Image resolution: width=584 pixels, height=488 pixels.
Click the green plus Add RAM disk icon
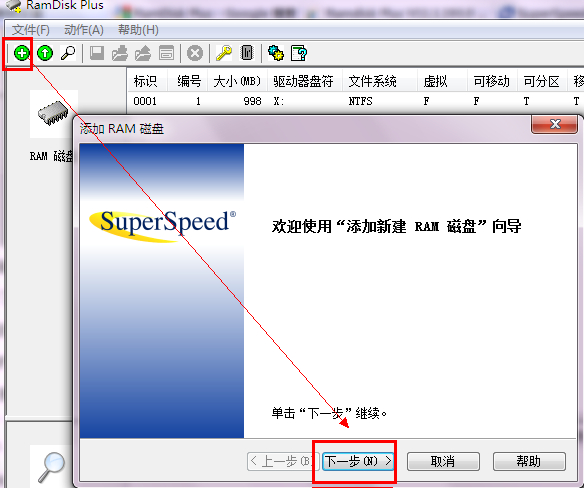[x=22, y=53]
